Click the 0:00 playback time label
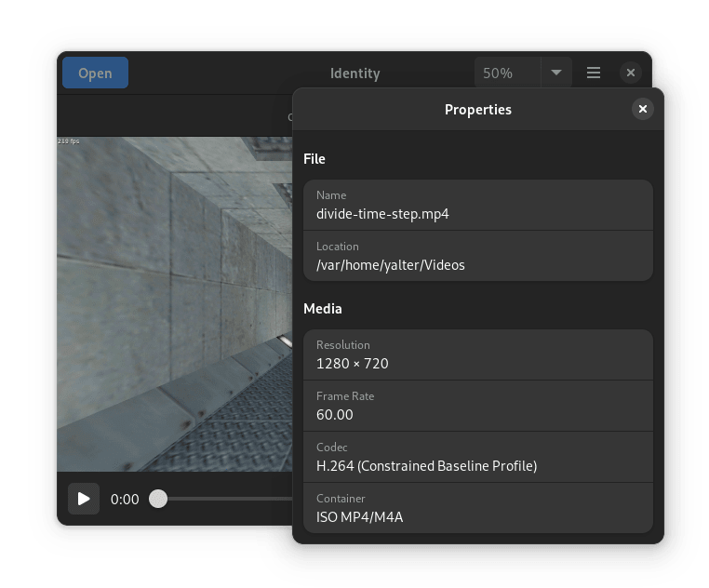This screenshot has width=709, height=588. coord(125,500)
